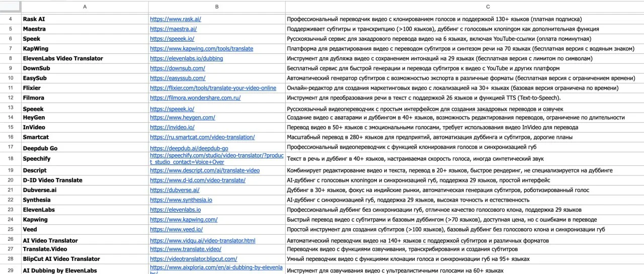
Task: Open the https://www.kapwing.com/ link
Action: (x=184, y=220)
